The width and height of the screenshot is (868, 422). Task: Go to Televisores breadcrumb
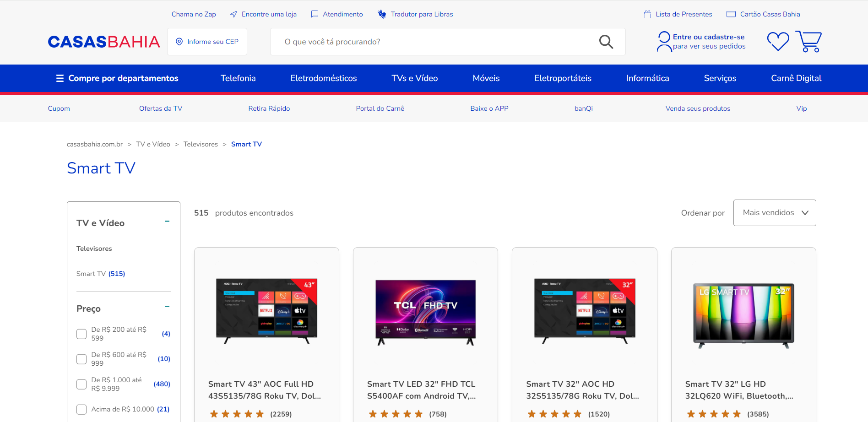pyautogui.click(x=201, y=144)
